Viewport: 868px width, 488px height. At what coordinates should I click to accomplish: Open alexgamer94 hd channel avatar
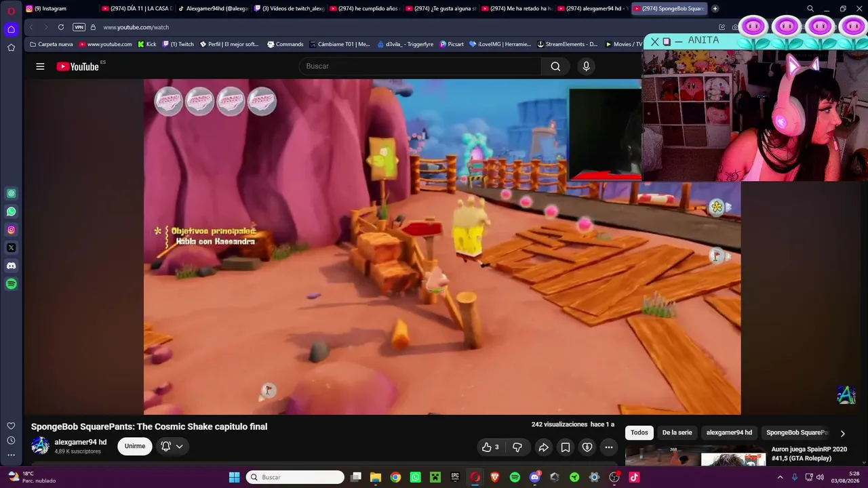40,446
